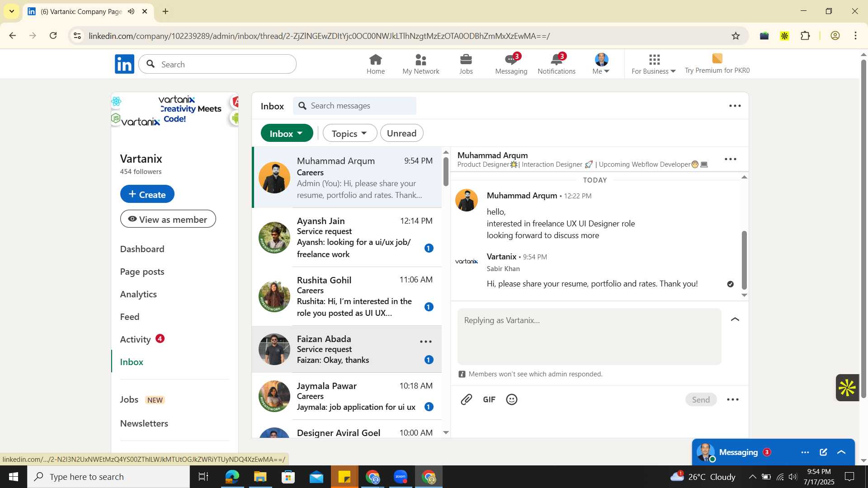The width and height of the screenshot is (868, 488).
Task: Click message thread scrollbar thumb
Action: (x=744, y=260)
